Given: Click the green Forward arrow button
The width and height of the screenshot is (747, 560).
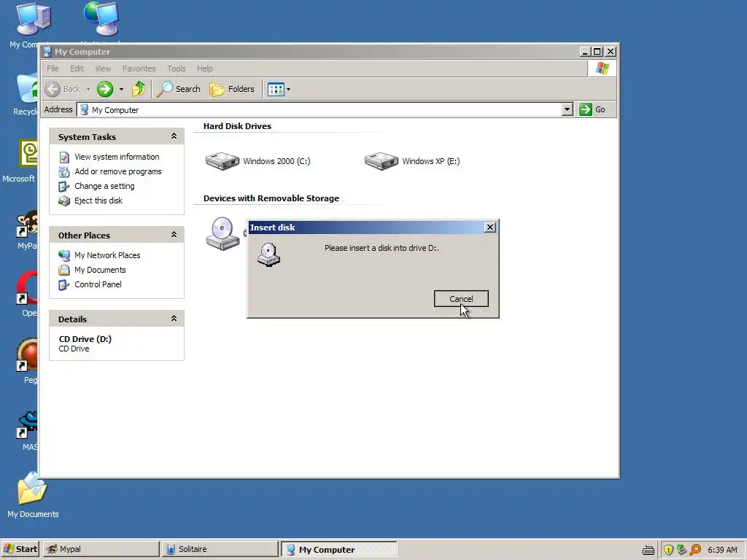Looking at the screenshot, I should pos(105,89).
